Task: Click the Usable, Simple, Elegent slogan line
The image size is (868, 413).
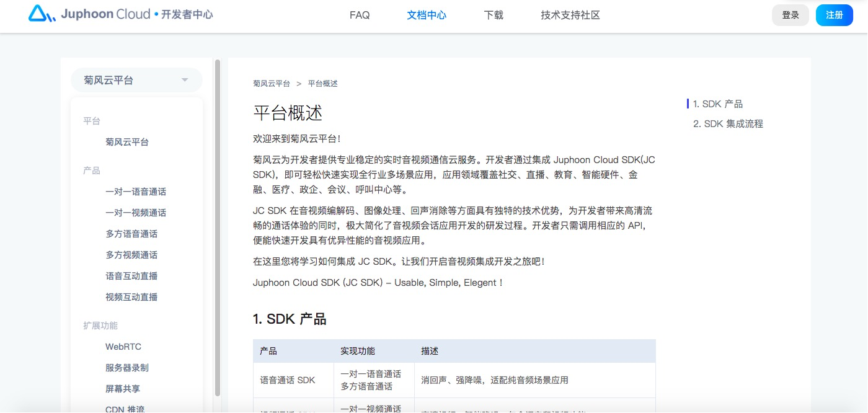Action: [x=378, y=283]
